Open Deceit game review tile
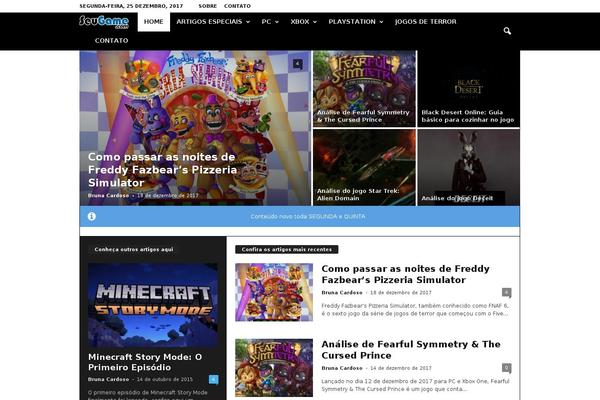Screen dimensions: 600x400 tap(468, 167)
